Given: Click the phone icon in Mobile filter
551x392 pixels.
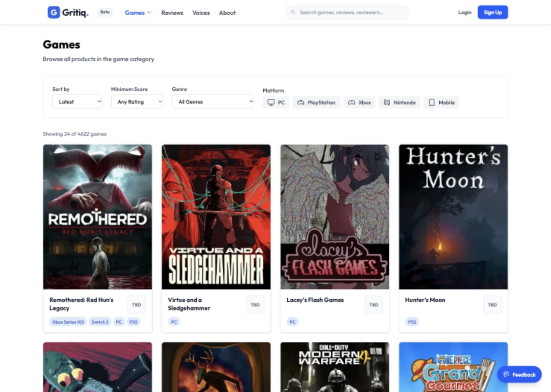Looking at the screenshot, I should pyautogui.click(x=432, y=103).
